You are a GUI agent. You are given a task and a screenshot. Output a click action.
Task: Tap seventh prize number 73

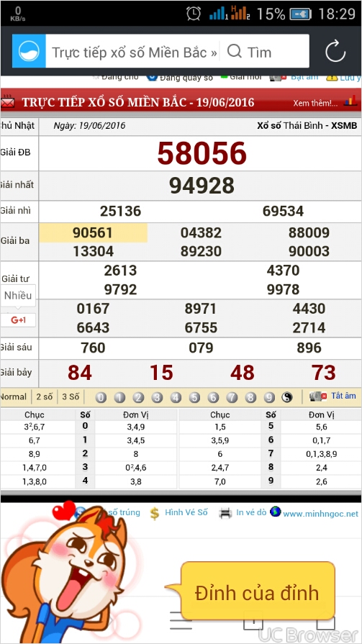coord(324,373)
